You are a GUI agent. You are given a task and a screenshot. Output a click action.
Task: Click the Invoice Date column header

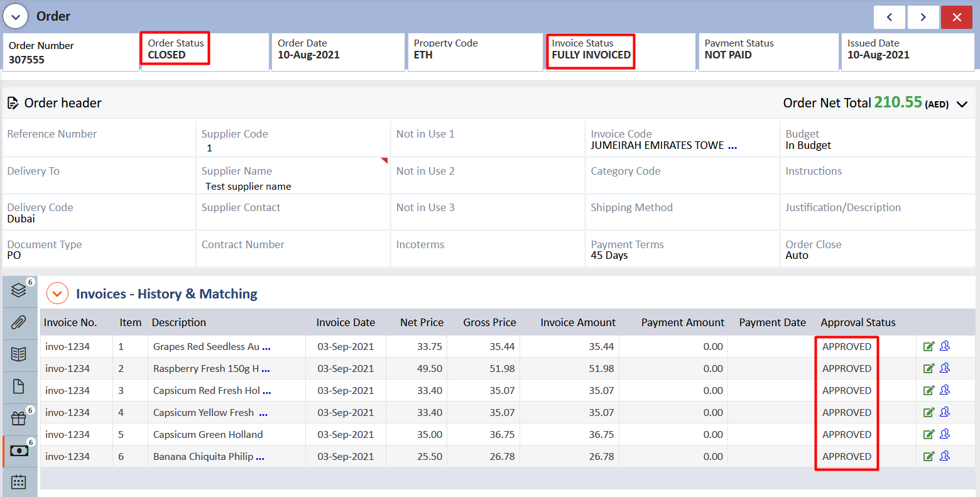coord(346,322)
